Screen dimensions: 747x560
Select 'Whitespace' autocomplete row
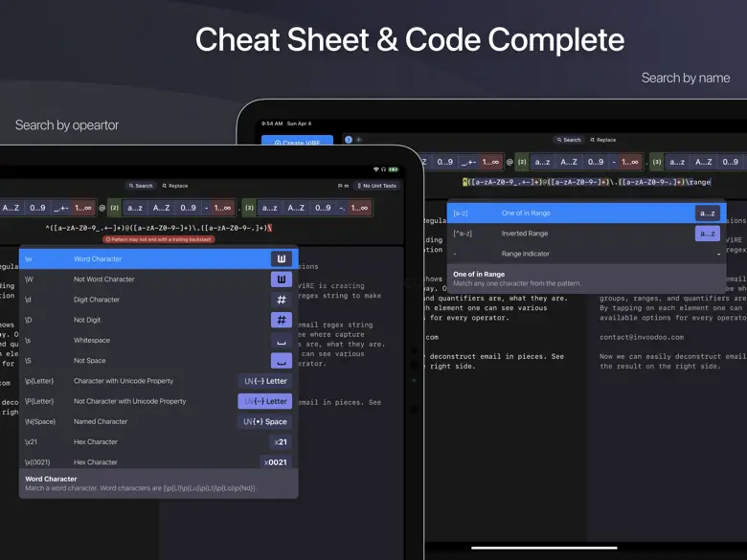point(159,341)
